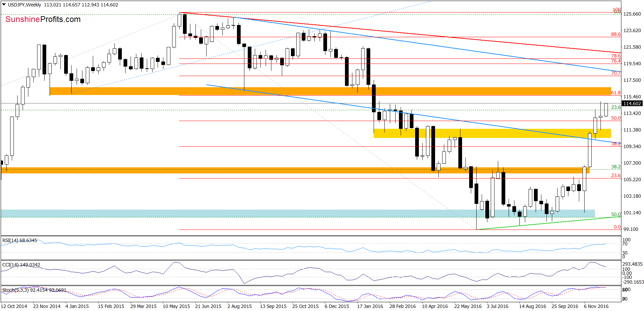This screenshot has height=311, width=644.
Task: Click the 6 Nov 2016 date label
Action: 596,306
